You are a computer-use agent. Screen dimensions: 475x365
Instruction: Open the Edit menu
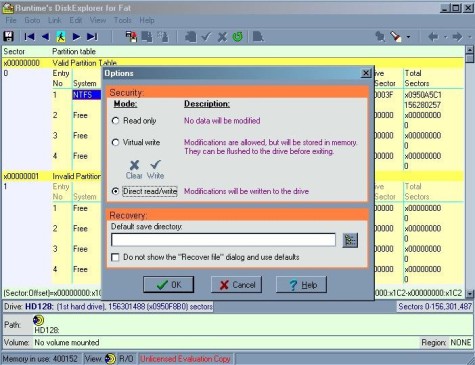(76, 20)
